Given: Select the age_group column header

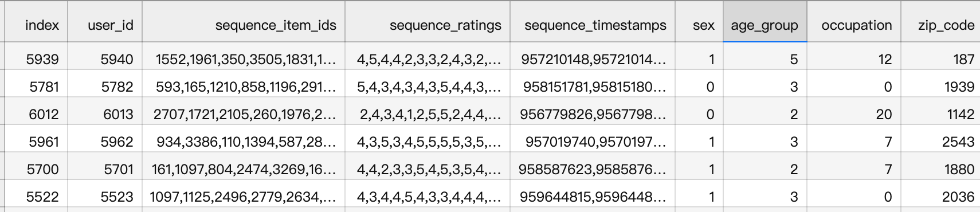Looking at the screenshot, I should [765, 25].
